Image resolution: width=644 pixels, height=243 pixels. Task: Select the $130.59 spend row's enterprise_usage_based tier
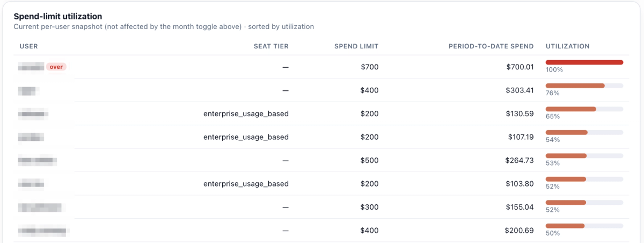pos(246,113)
